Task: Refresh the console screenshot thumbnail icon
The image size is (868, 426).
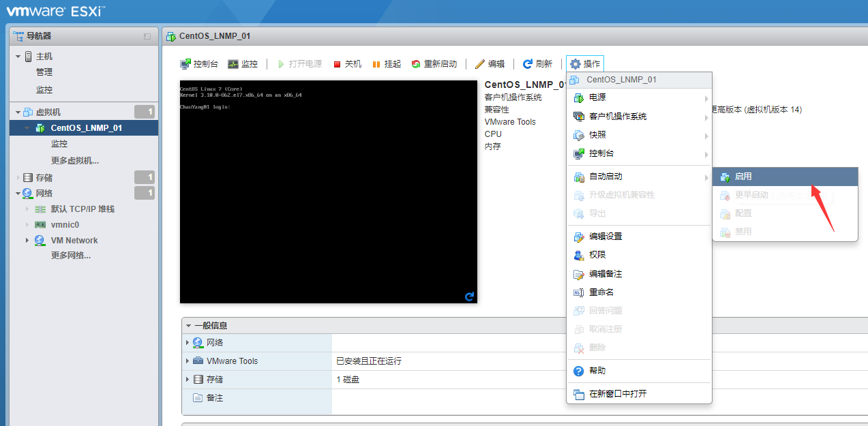Action: click(469, 296)
